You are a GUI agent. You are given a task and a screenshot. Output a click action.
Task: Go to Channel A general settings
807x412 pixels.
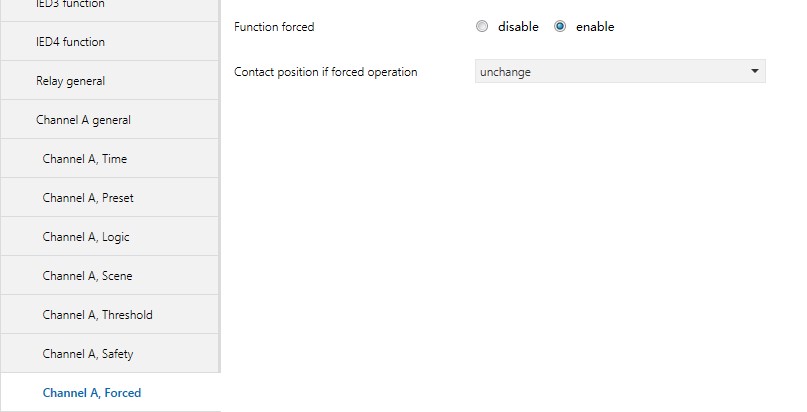click(x=83, y=120)
